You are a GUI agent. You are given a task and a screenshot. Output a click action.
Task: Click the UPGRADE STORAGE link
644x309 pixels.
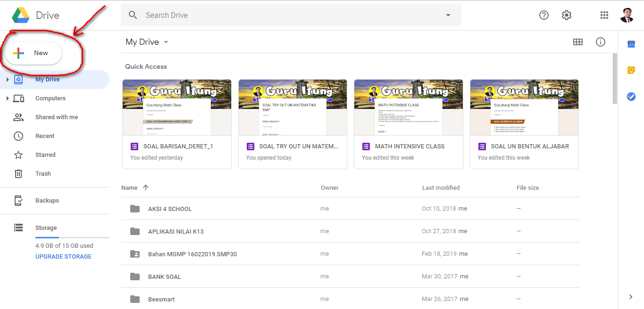64,257
